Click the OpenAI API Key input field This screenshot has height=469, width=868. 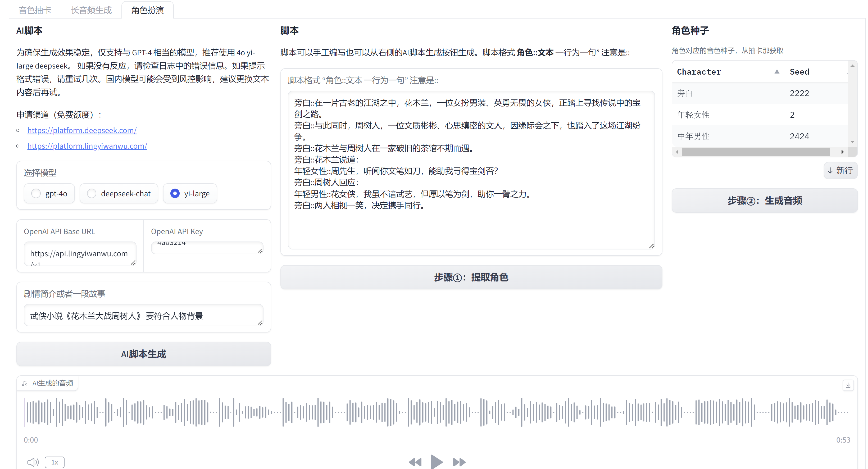(x=207, y=247)
